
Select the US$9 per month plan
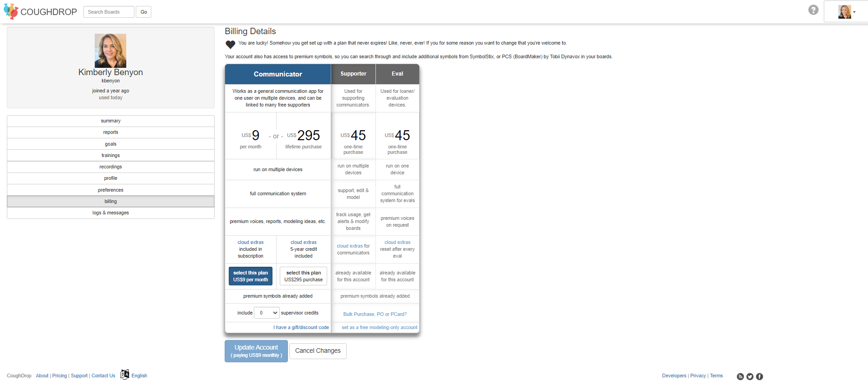click(251, 276)
